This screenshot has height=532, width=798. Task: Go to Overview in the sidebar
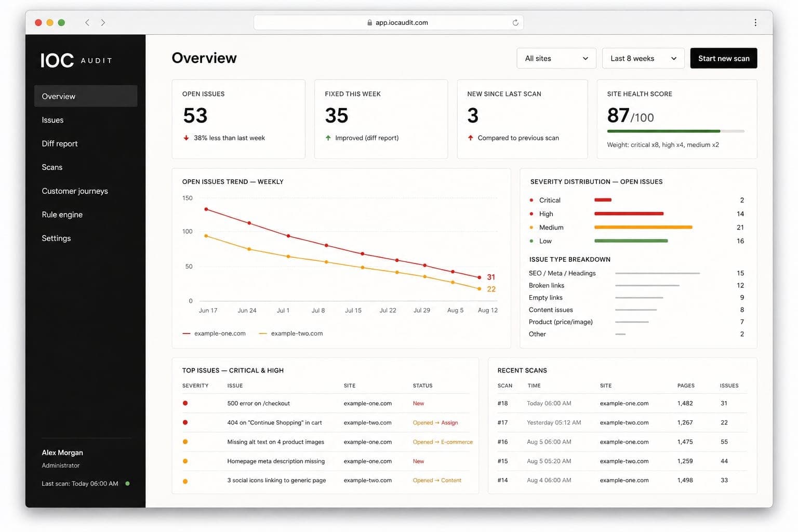click(x=86, y=96)
